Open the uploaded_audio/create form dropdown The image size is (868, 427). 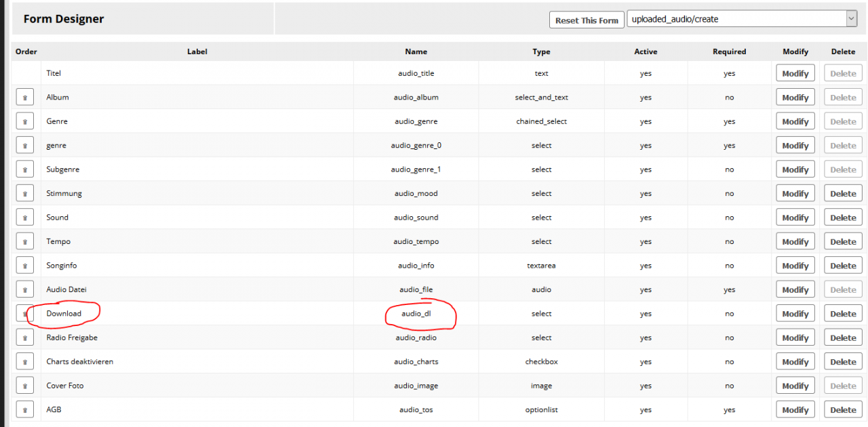pyautogui.click(x=742, y=19)
